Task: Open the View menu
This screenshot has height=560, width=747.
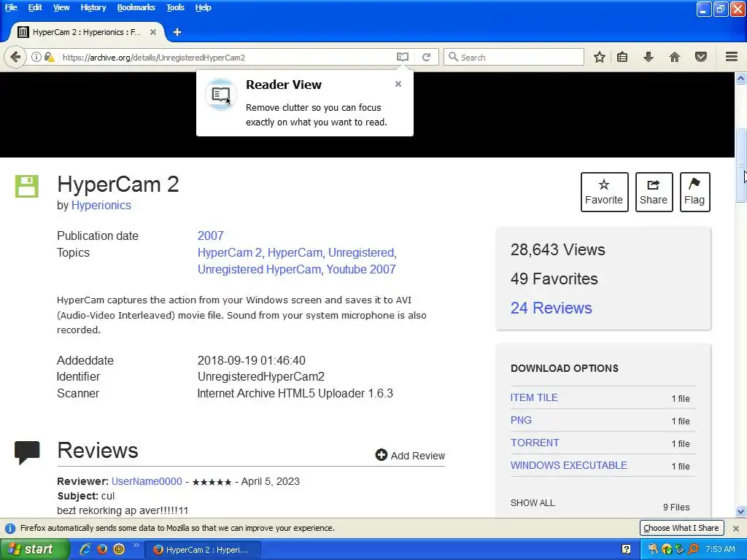Action: pos(61,7)
